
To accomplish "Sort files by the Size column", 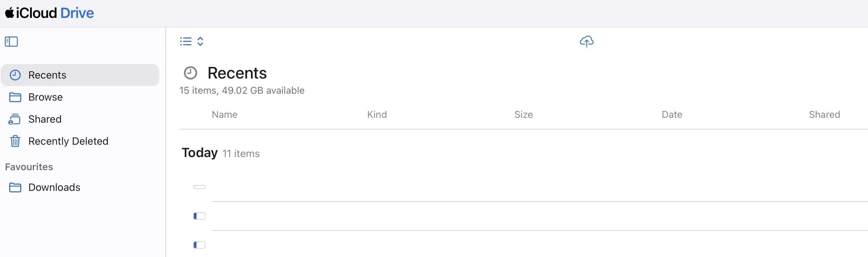I will tap(523, 114).
